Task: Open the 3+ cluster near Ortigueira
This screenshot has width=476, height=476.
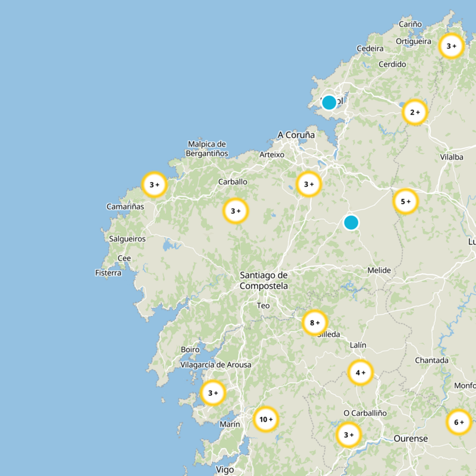Action: [x=452, y=46]
